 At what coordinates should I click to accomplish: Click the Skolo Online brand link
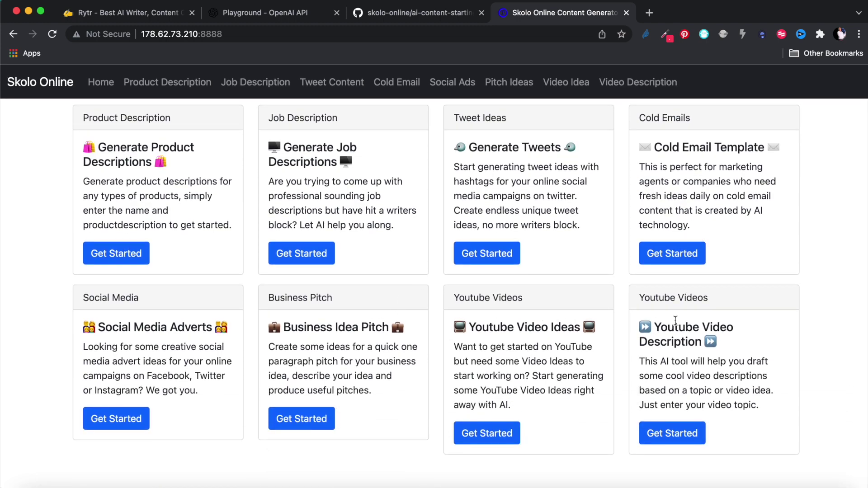click(x=40, y=82)
